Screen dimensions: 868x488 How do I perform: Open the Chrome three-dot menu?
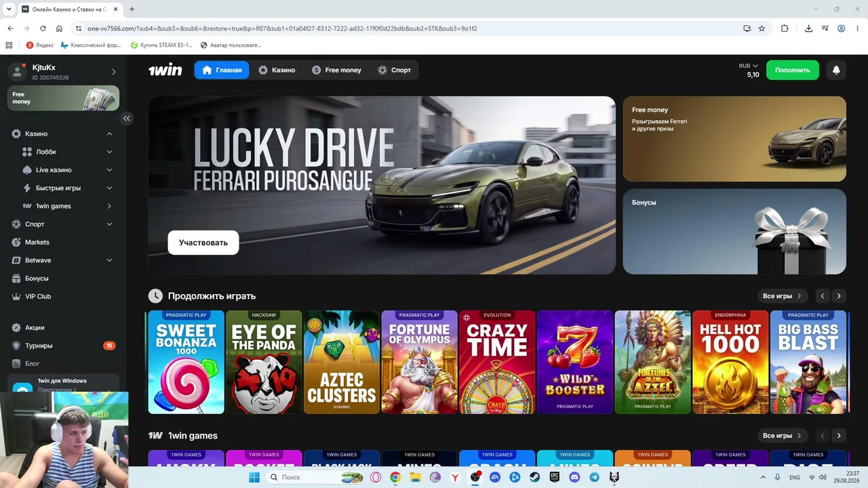(857, 28)
